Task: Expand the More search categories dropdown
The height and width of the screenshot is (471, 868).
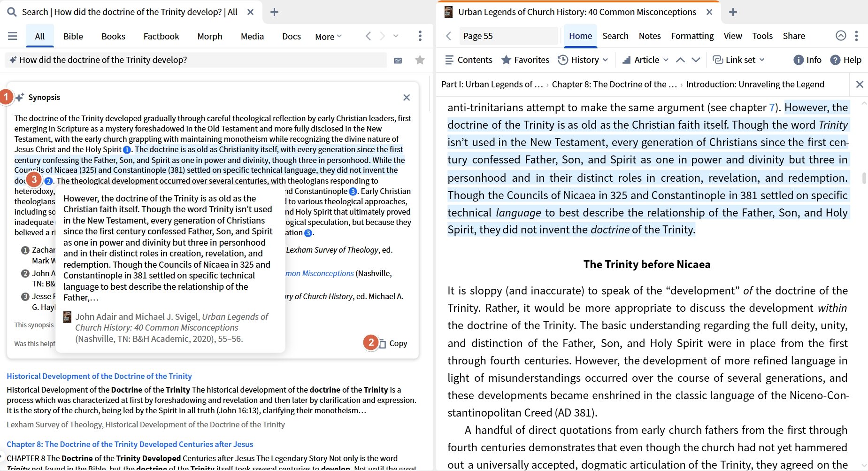Action: (329, 37)
